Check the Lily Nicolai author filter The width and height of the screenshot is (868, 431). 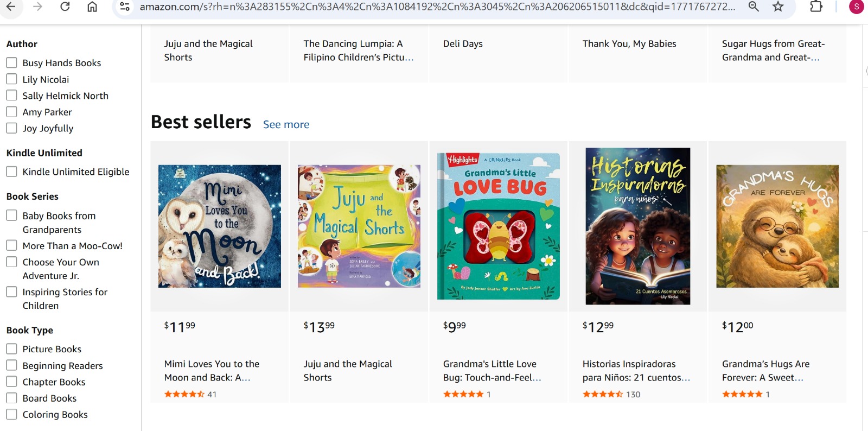11,79
